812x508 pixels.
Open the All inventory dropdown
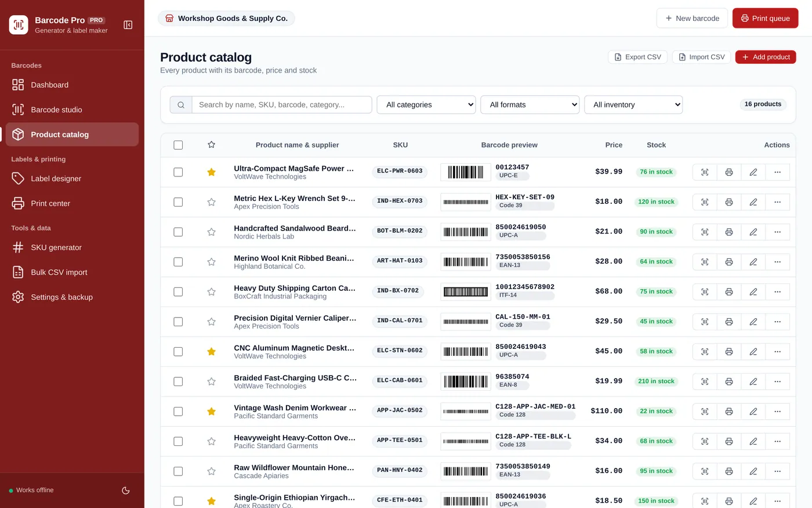[633, 105]
